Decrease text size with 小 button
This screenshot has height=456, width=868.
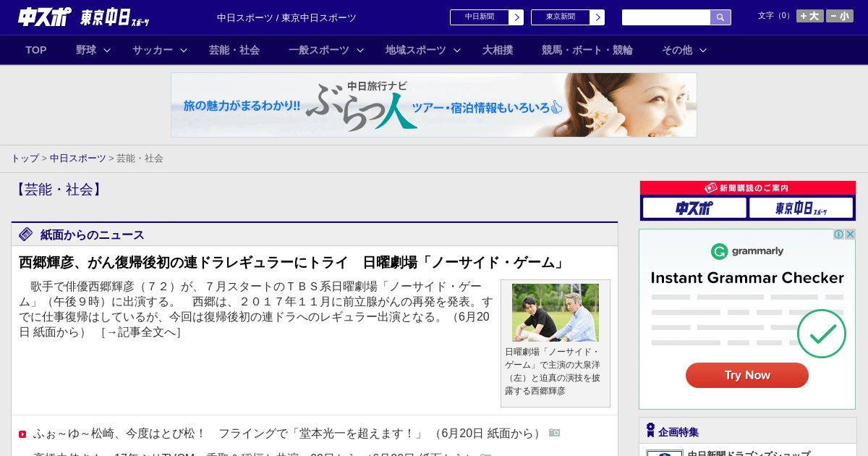tap(840, 16)
